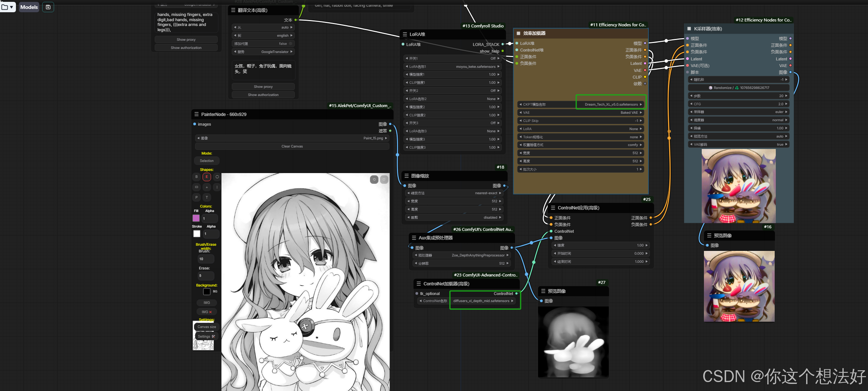Screen dimensions: 868x391
Task: Pick the purple Fill color swatch
Action: coord(196,218)
